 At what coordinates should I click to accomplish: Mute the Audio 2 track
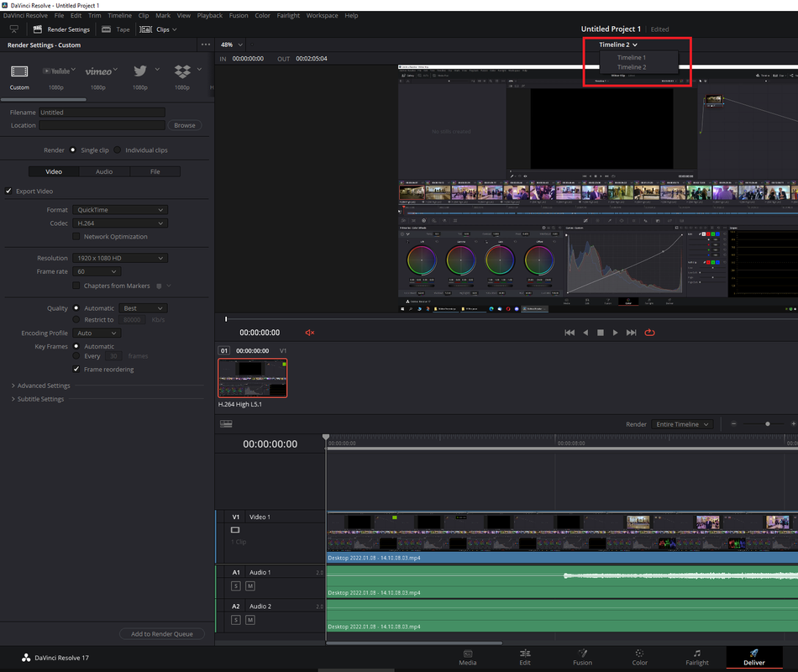coord(249,620)
